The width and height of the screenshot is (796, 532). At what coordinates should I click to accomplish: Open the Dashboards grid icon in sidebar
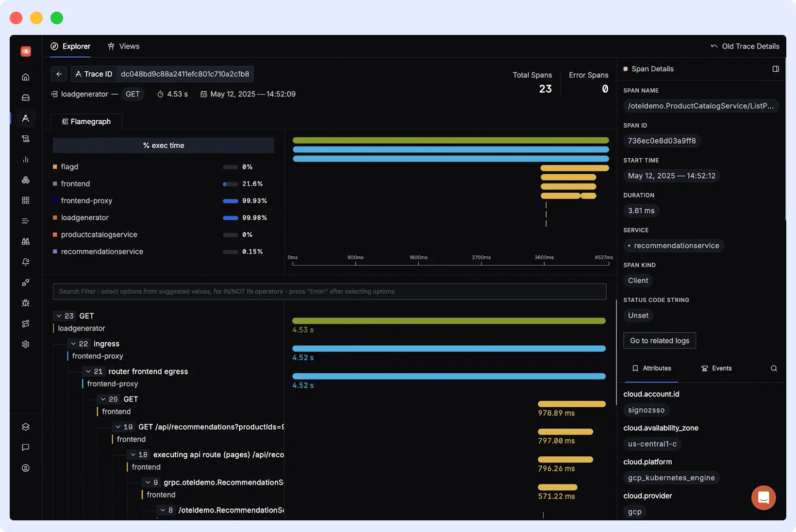[25, 200]
